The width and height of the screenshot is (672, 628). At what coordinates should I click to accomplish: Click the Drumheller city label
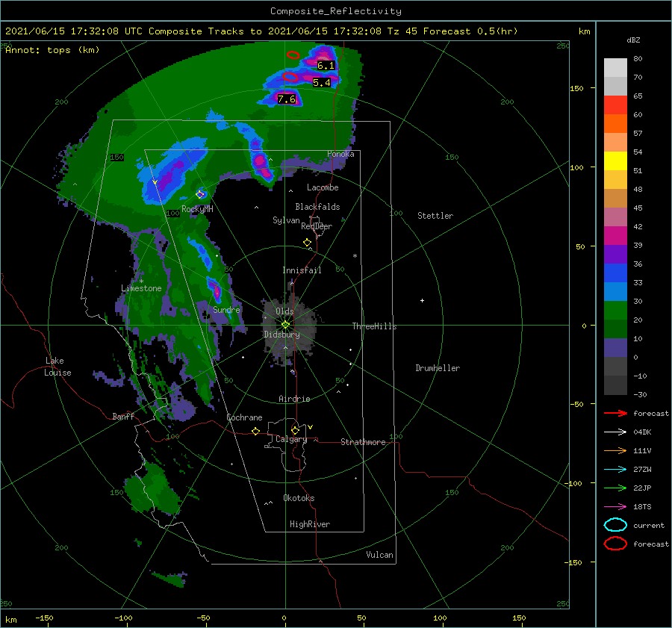(438, 368)
